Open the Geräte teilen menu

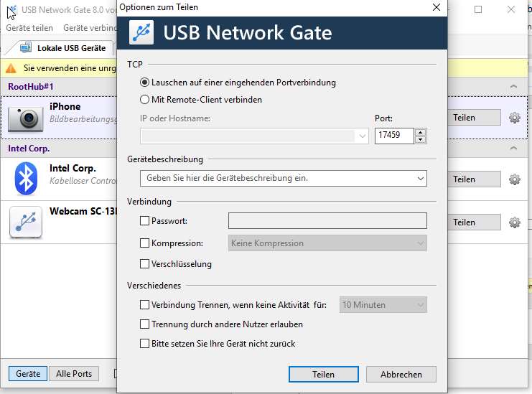point(29,28)
